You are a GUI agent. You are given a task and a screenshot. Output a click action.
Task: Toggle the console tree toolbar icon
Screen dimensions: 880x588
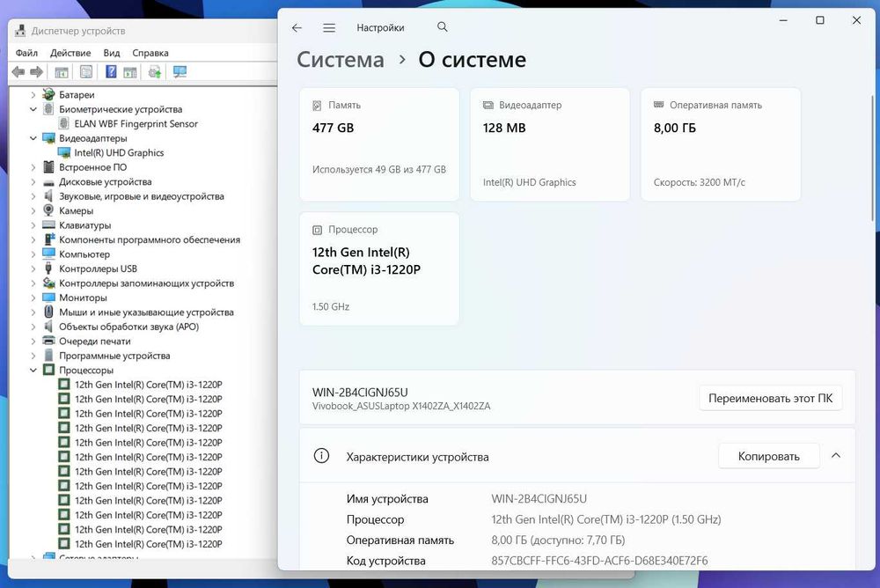point(62,72)
